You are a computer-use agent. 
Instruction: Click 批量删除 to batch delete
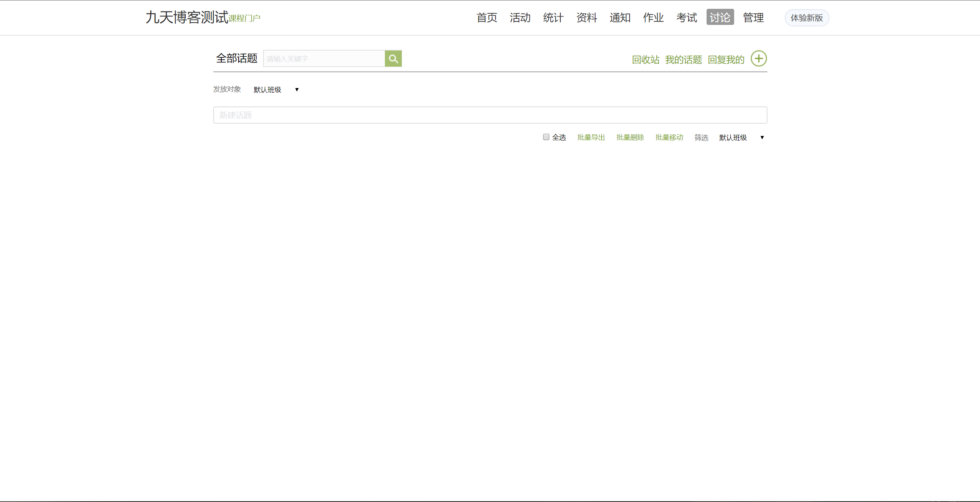[x=630, y=137]
